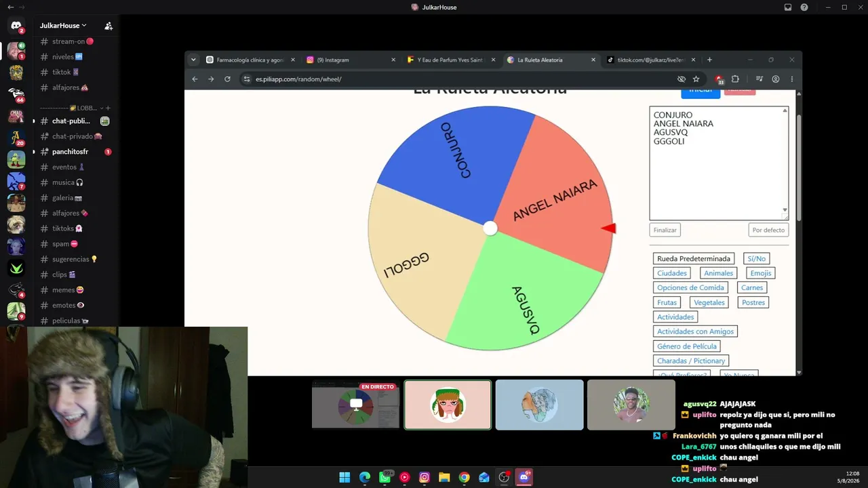
Task: Open the invite people icon beside JulkarHouse
Action: click(108, 26)
